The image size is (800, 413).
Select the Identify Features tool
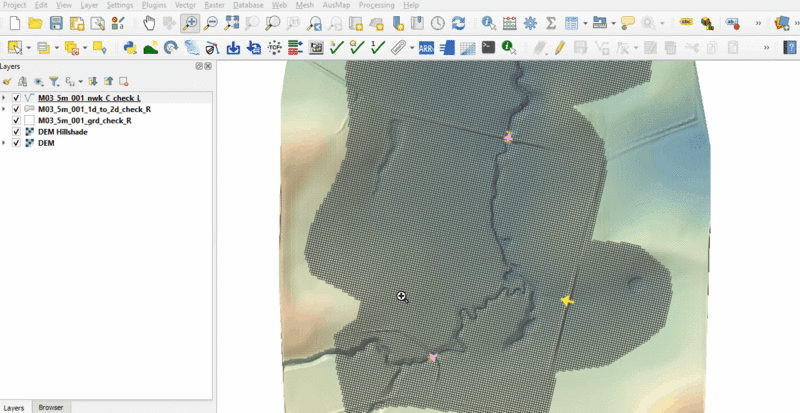[x=488, y=22]
